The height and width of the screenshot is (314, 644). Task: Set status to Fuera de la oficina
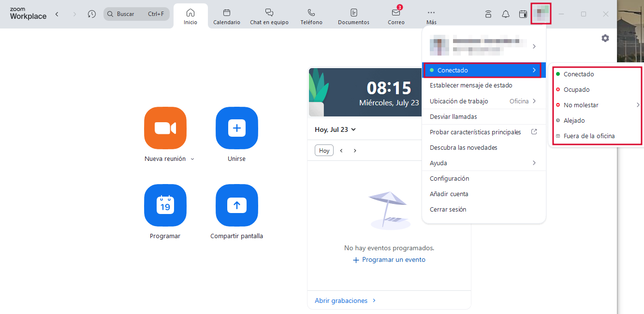(589, 136)
